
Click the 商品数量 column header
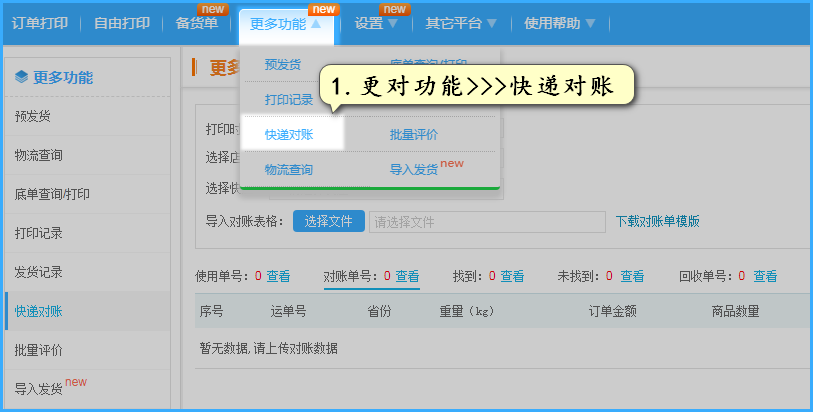pyautogui.click(x=735, y=311)
